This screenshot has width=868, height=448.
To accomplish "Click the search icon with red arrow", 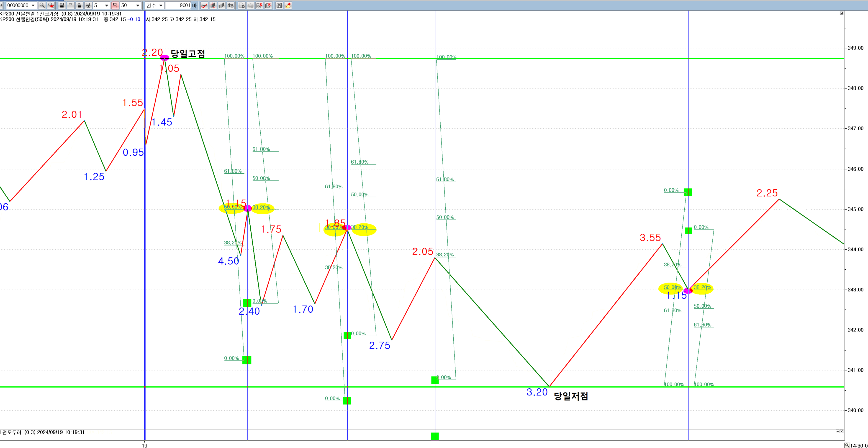I will click(x=51, y=5).
